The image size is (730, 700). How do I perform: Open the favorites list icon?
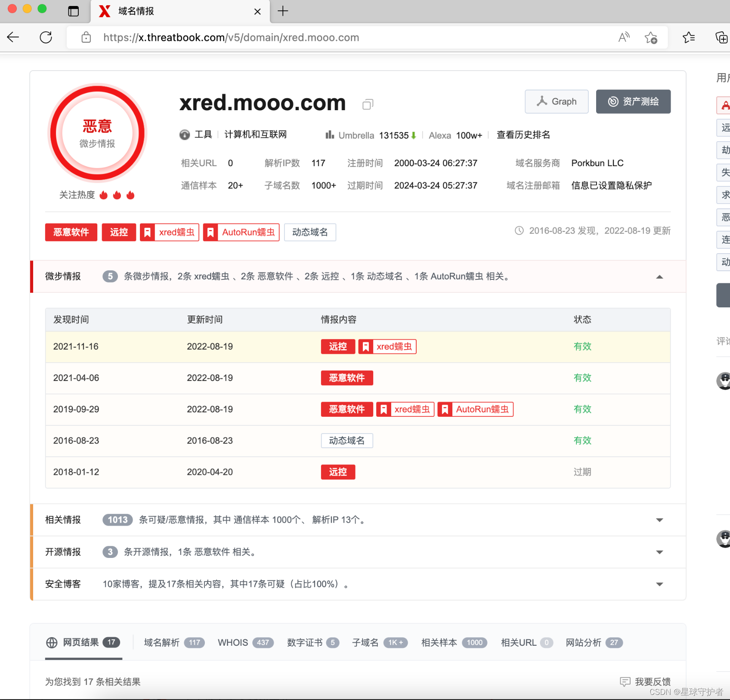(x=689, y=37)
